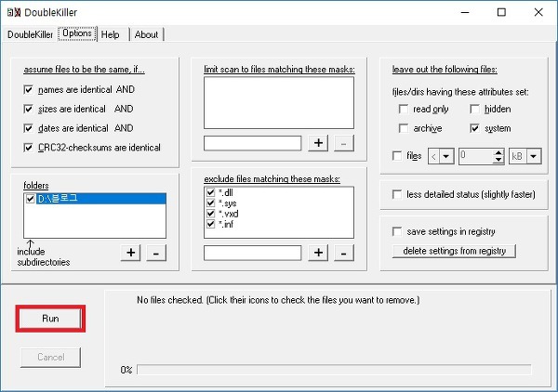Screen dimensions: 558x392
Task: Toggle 'CRC32-checksums are identical' checkbox
Action: tap(28, 147)
